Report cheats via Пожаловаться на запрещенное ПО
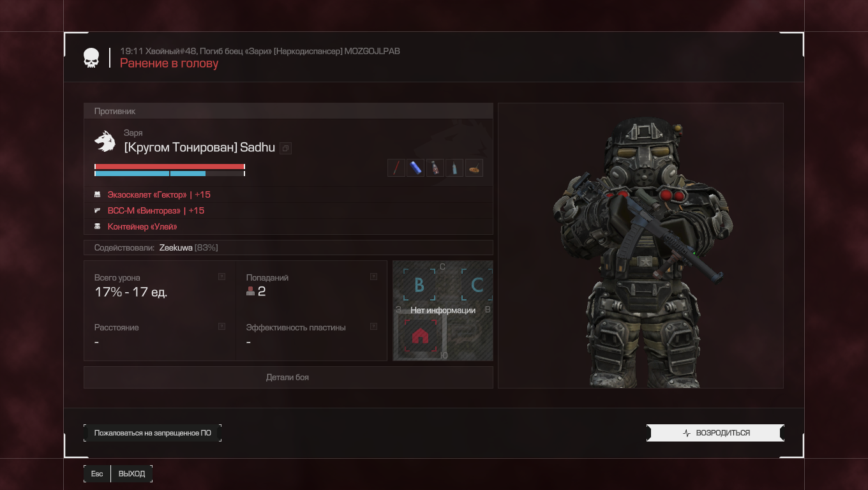The image size is (868, 490). point(153,433)
